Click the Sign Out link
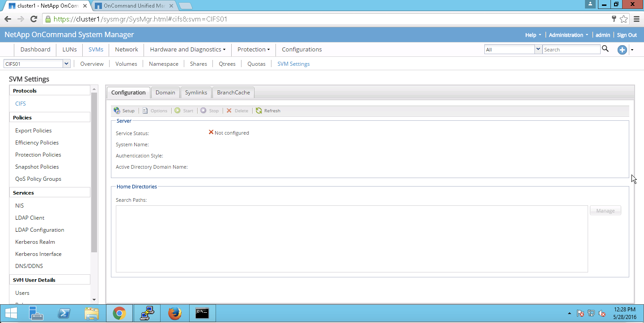 [x=627, y=35]
